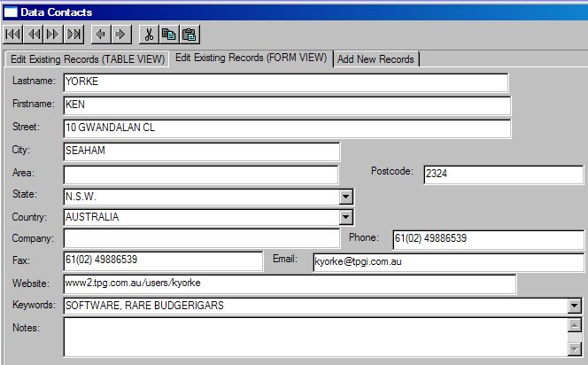This screenshot has width=588, height=365.
Task: Copy selection with copy icon
Action: (169, 35)
